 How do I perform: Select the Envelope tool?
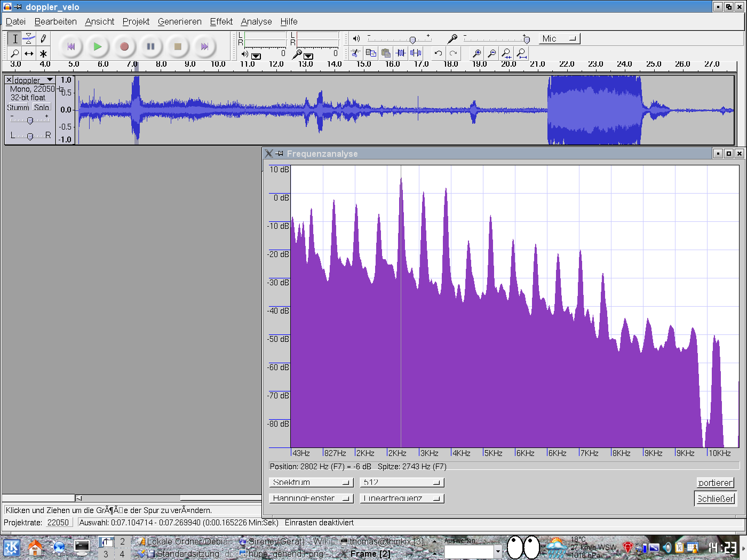point(29,38)
